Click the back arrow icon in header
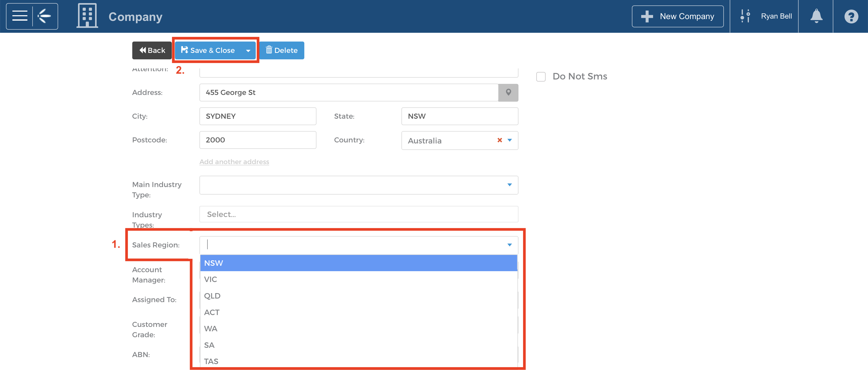 point(44,16)
